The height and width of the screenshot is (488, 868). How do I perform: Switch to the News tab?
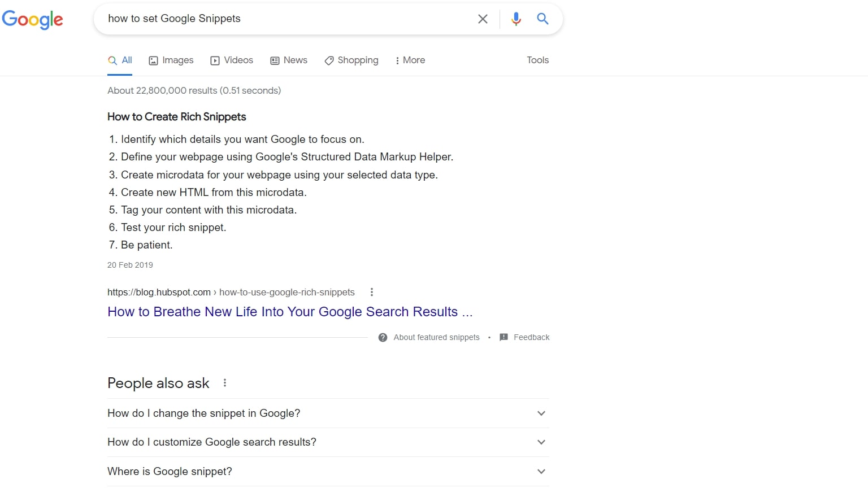[x=289, y=60]
